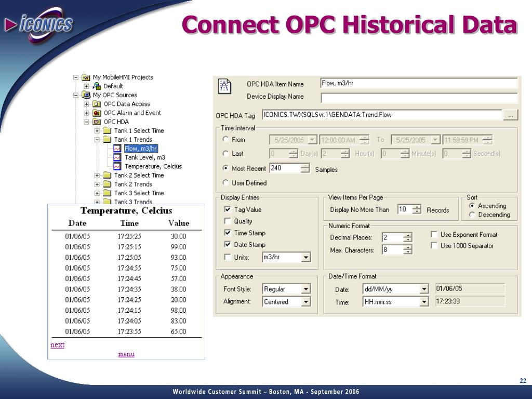This screenshot has height=399, width=532.
Task: Select Tank 3 Select Time folder label
Action: (x=139, y=193)
